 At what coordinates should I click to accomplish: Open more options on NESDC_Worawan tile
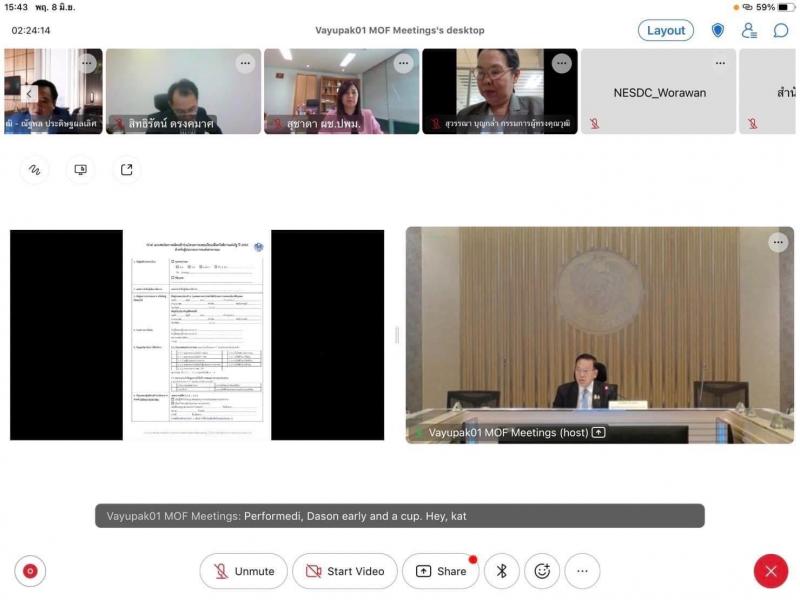[x=720, y=63]
